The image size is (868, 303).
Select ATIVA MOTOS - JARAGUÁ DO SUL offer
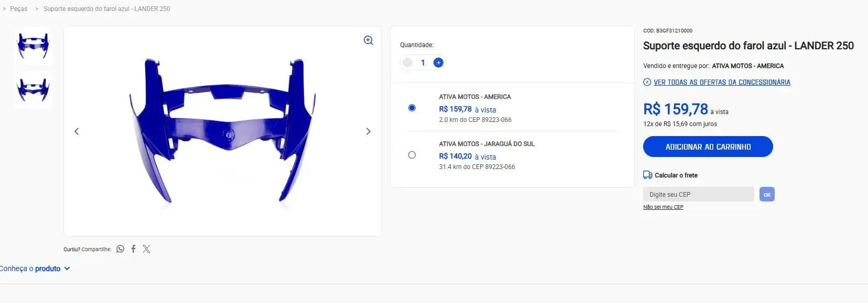tap(412, 155)
